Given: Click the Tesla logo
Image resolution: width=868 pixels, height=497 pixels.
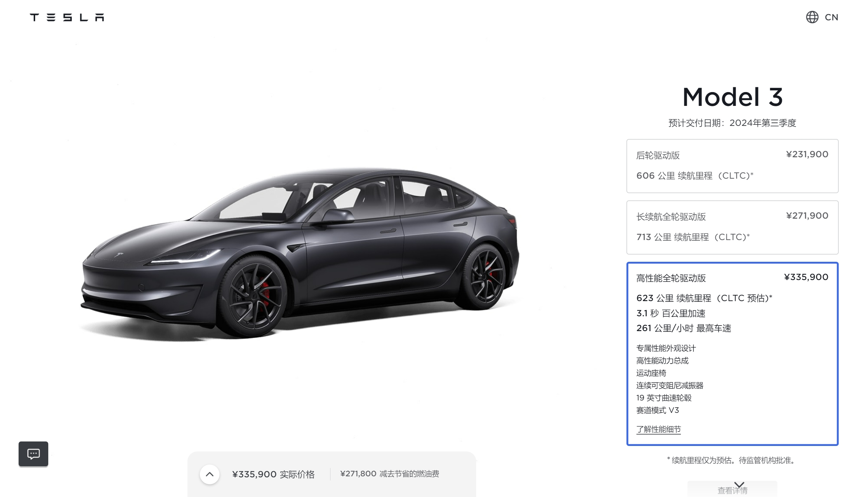Looking at the screenshot, I should click(x=67, y=17).
